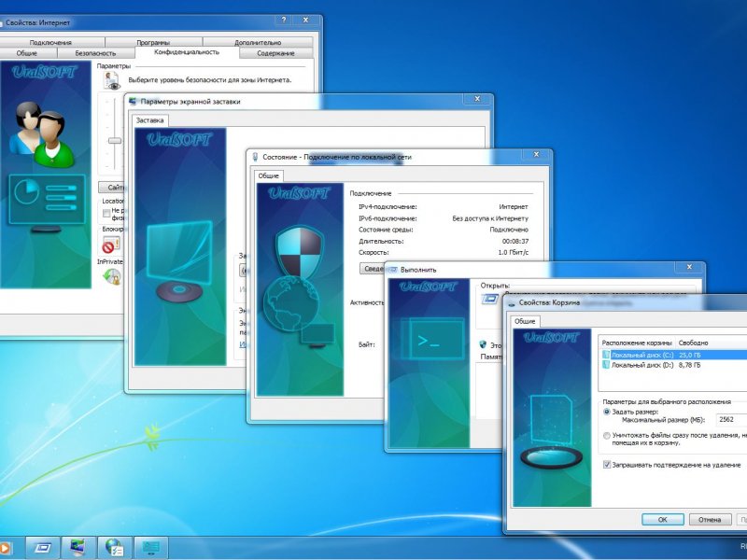Click Отмена in Recycle Bin properties
The image size is (747, 560).
[x=710, y=520]
